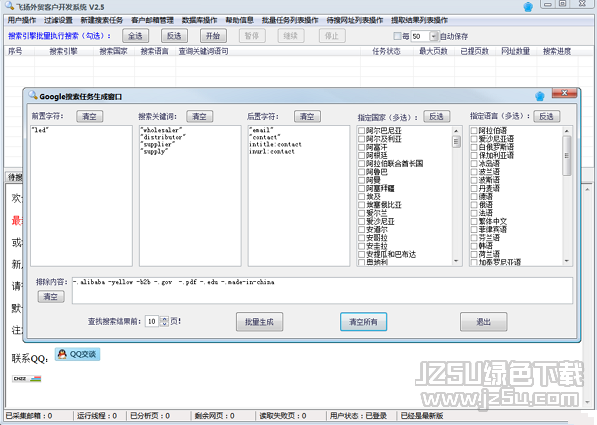Open the 提取结果列表操作 menu
The width and height of the screenshot is (597, 425).
point(419,20)
